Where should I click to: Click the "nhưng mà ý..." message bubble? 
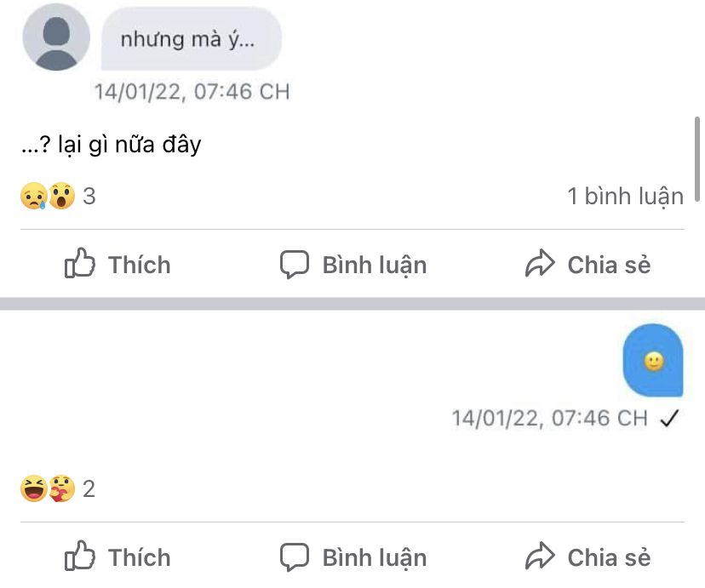tap(191, 39)
